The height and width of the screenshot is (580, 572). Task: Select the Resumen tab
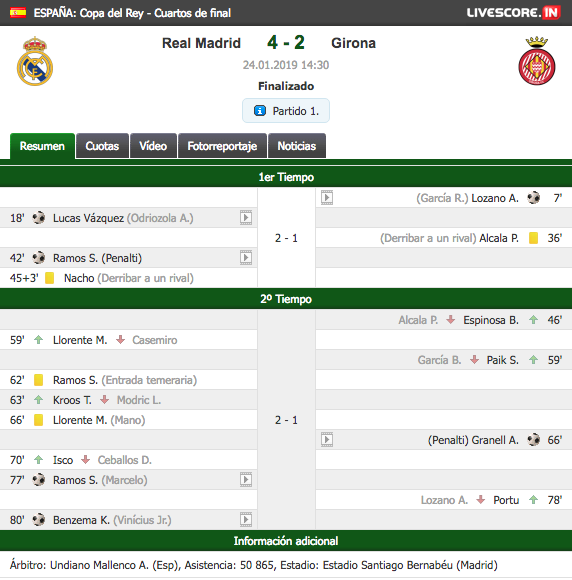(x=42, y=146)
